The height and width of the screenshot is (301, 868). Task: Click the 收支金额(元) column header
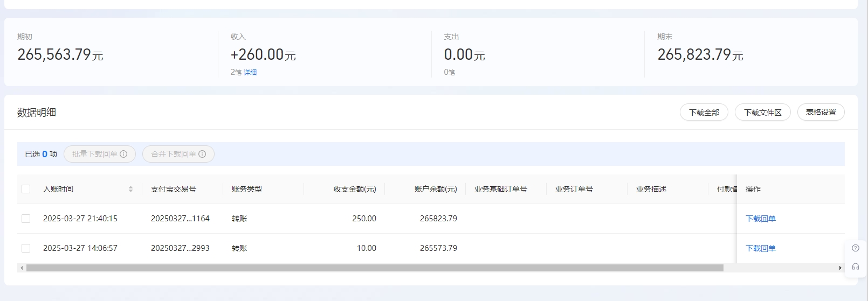coord(355,189)
